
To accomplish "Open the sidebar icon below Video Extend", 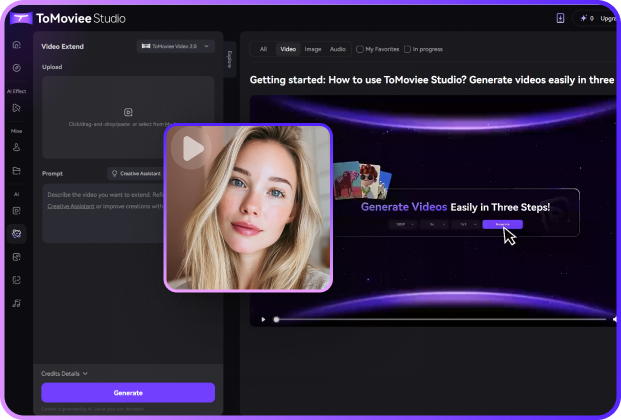I will coord(17,257).
